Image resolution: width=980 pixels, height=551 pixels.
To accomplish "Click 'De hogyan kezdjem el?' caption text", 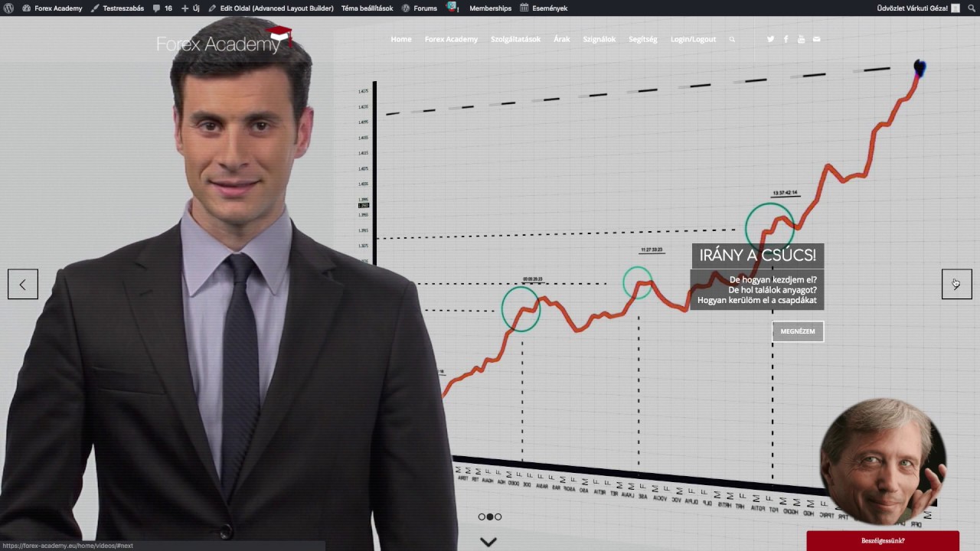I will [773, 280].
